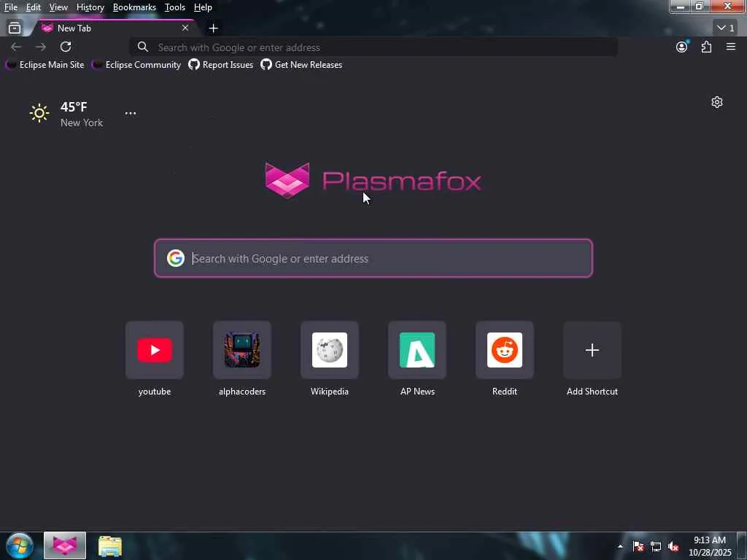Open the File menu

coord(10,7)
